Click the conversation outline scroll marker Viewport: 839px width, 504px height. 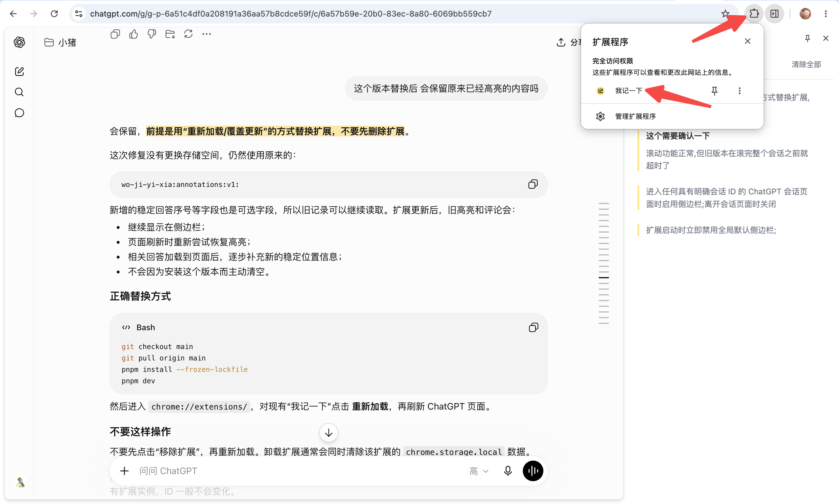[604, 277]
